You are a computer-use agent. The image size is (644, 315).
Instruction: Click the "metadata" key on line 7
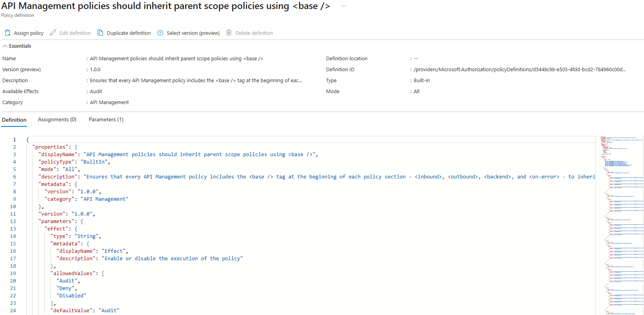pos(54,184)
